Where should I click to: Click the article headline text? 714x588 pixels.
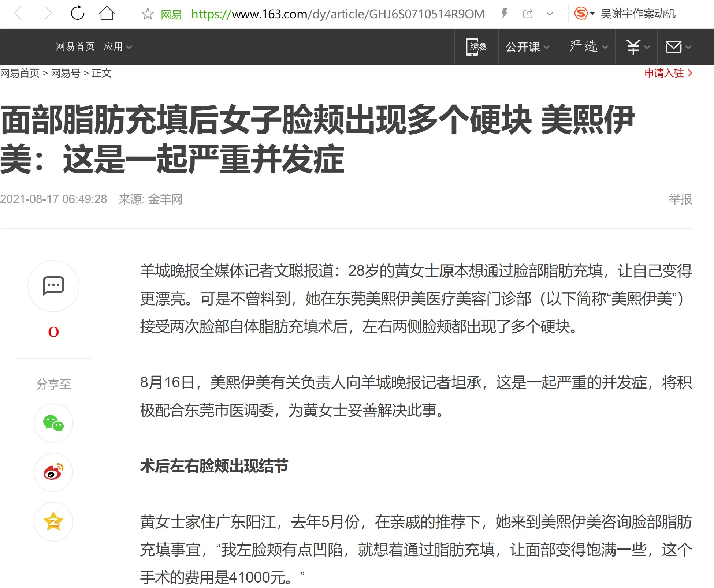(317, 139)
